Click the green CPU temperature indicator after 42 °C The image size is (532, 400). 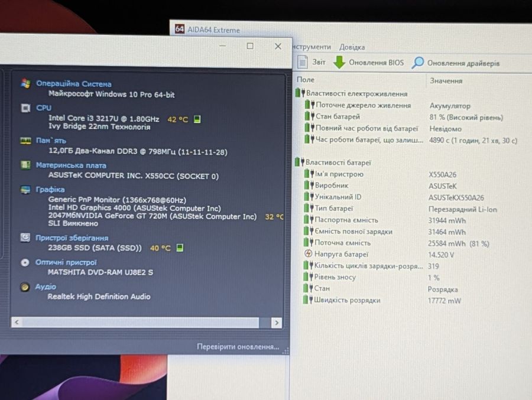[197, 119]
